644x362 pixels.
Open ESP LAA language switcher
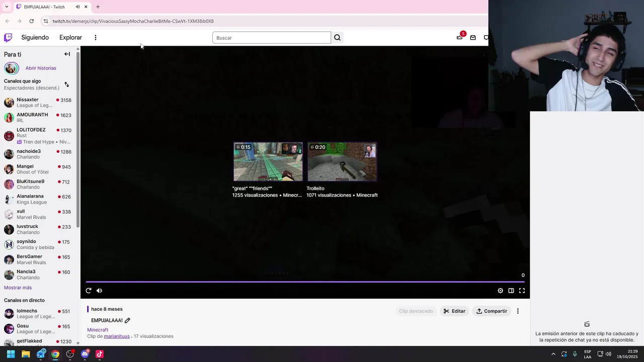588,354
